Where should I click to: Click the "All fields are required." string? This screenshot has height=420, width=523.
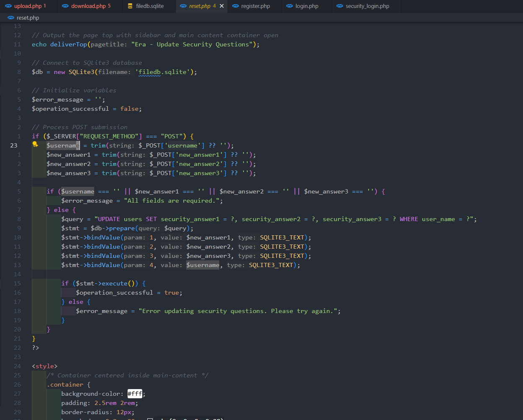click(x=172, y=201)
